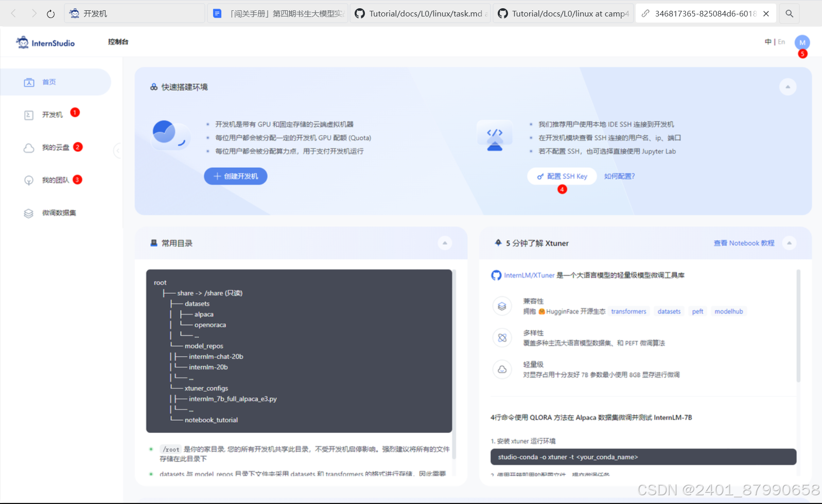822x504 pixels.
Task: Click the GitHub icon beside InternLM/XTuner
Action: (x=496, y=275)
